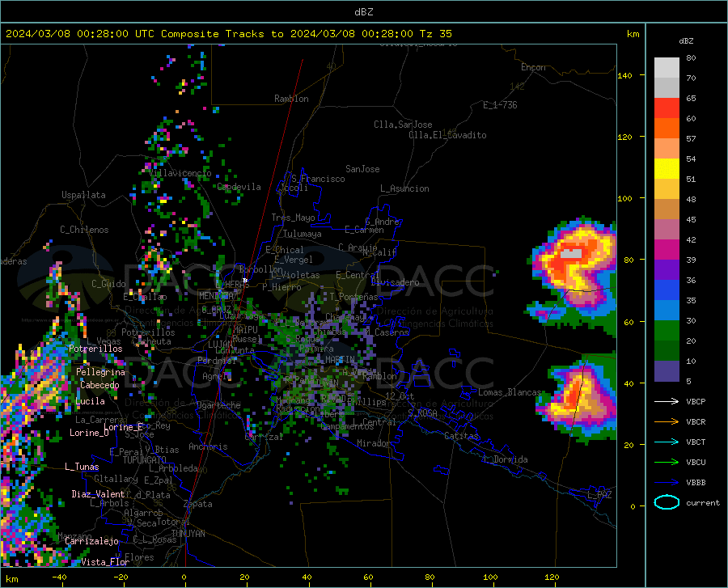Click the 'Capdevila' map label
The width and height of the screenshot is (728, 588).
[239, 187]
